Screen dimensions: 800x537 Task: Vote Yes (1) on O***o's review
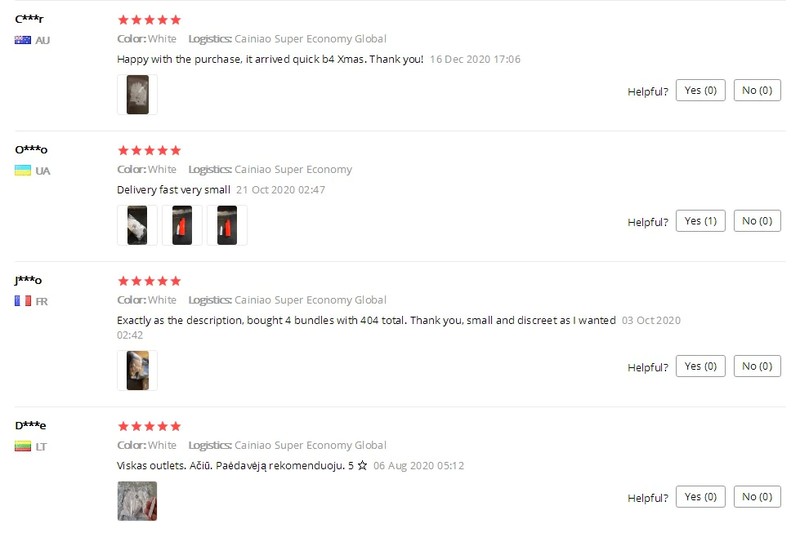(700, 221)
